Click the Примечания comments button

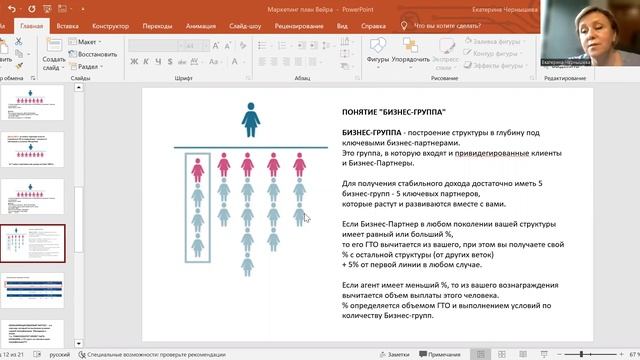440,354
